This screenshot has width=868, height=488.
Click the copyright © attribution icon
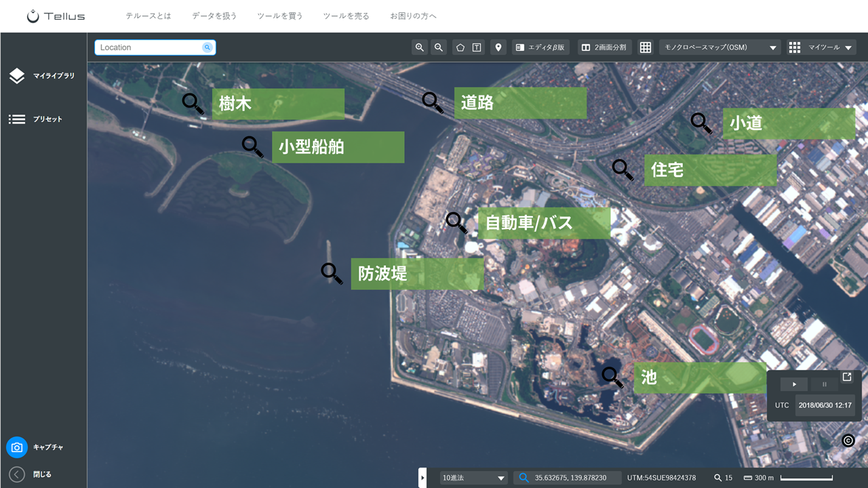pos(848,441)
